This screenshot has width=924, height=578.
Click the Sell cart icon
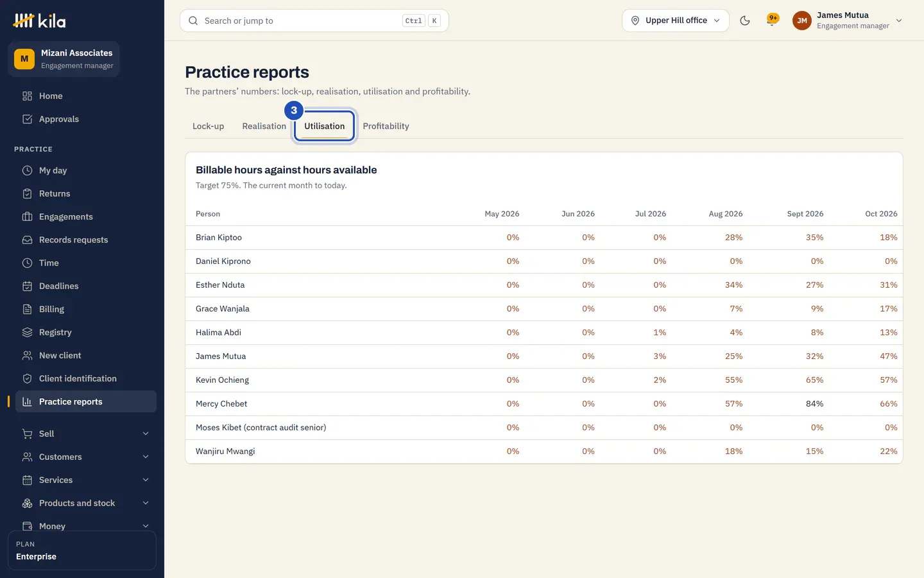(x=27, y=433)
